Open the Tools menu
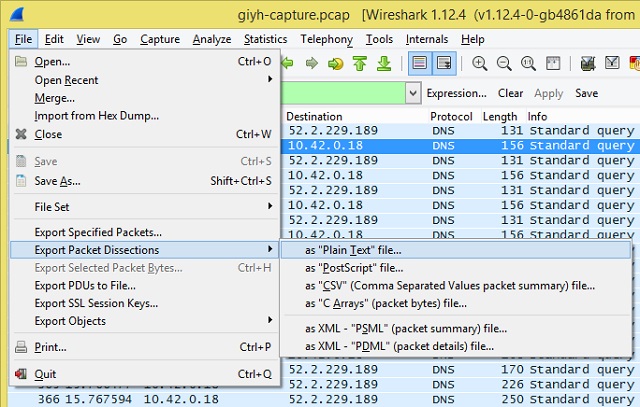This screenshot has height=407, width=640. pos(379,39)
